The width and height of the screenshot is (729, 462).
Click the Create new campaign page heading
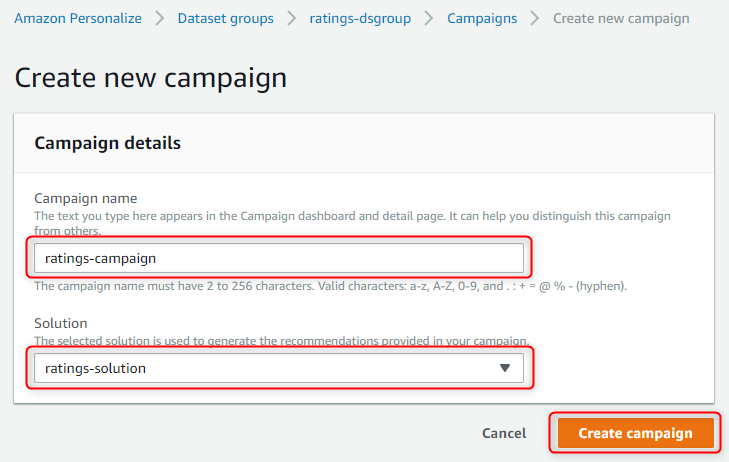[151, 78]
